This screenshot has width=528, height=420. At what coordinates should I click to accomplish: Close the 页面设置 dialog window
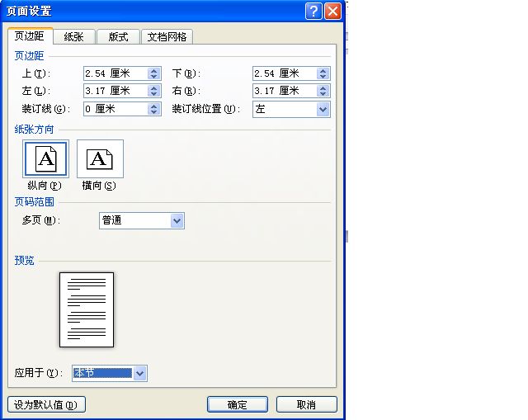click(332, 11)
